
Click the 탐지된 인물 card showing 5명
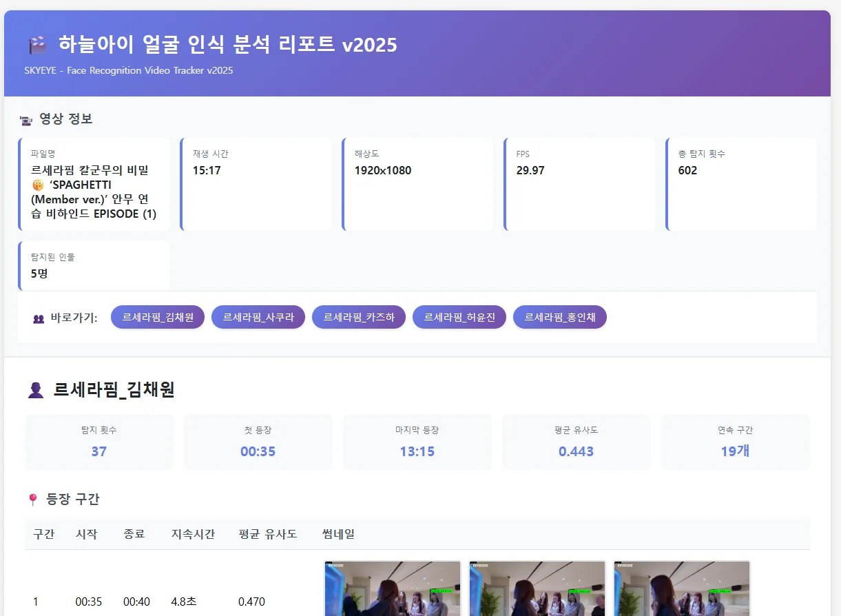pos(94,266)
